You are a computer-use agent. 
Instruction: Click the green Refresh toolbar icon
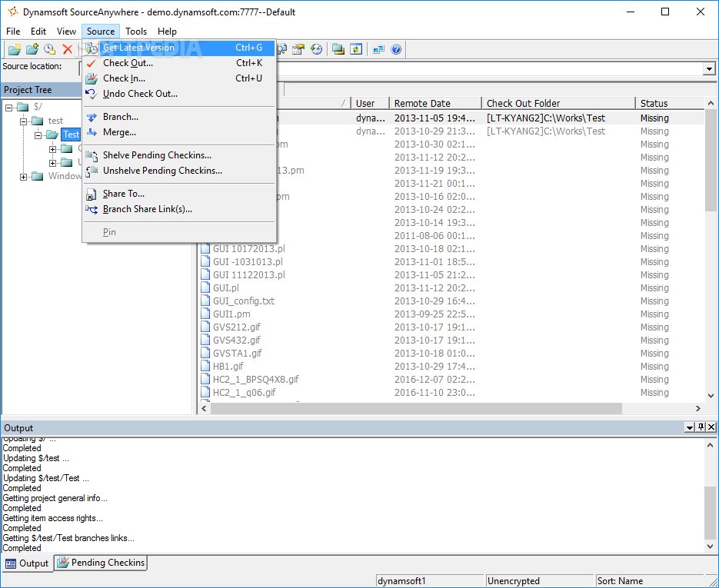[356, 49]
